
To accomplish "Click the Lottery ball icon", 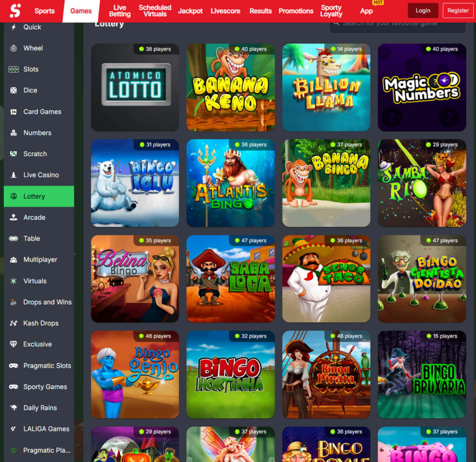I will pyautogui.click(x=13, y=196).
